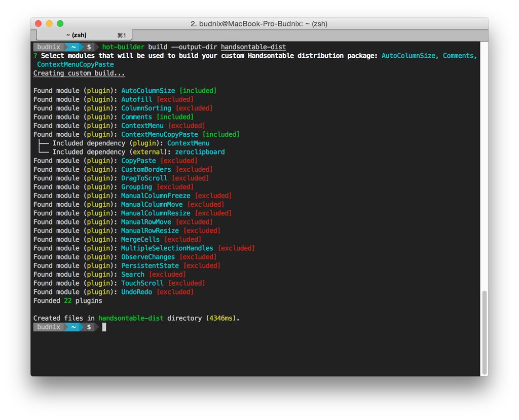
Task: Click the '4346ms' duration value
Action: pos(221,318)
